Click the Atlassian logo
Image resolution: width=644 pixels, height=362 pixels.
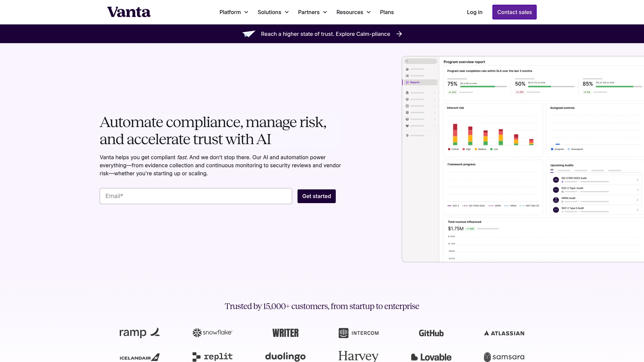click(504, 333)
